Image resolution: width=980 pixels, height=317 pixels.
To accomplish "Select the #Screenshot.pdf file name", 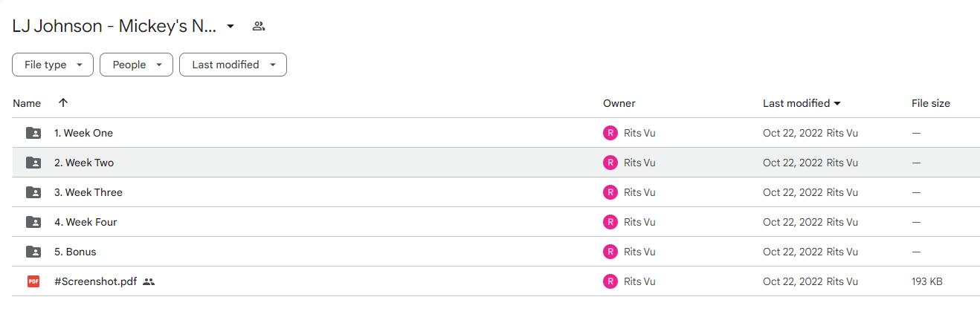I will (95, 281).
